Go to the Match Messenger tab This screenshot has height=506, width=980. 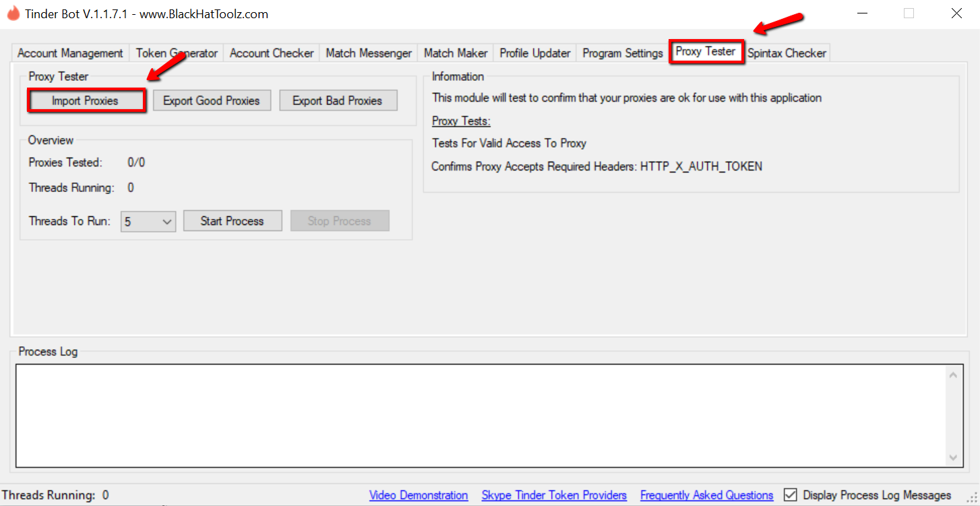[x=369, y=53]
